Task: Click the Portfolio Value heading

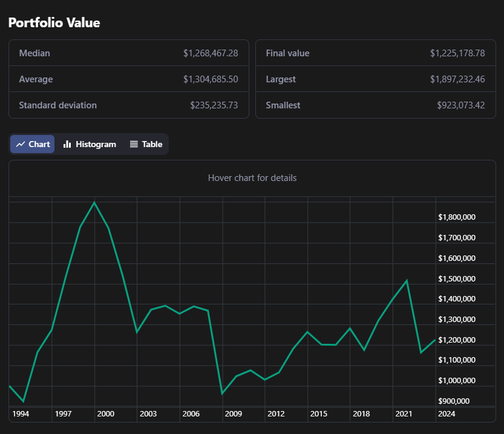Action: (x=54, y=23)
